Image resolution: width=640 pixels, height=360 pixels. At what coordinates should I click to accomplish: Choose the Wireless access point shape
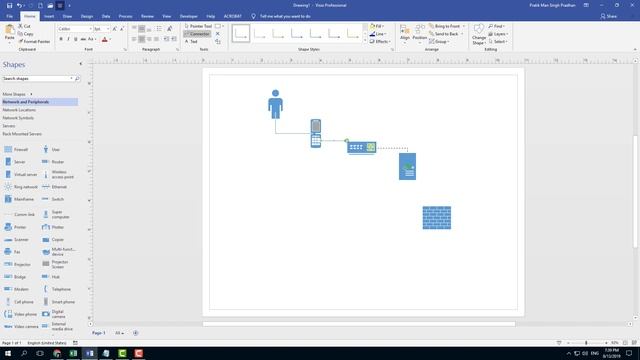(58, 174)
